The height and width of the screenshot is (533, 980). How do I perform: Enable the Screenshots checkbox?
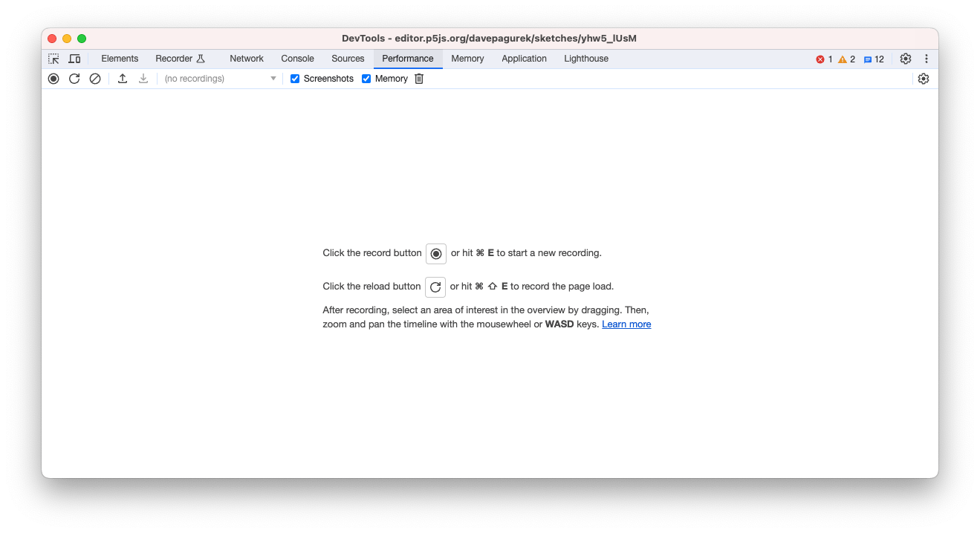coord(295,78)
